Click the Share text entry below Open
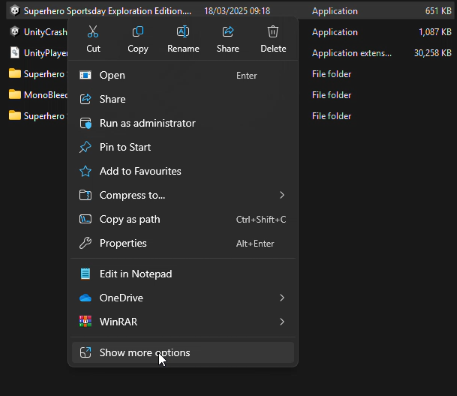Screen dimensions: 457x396 pos(112,99)
